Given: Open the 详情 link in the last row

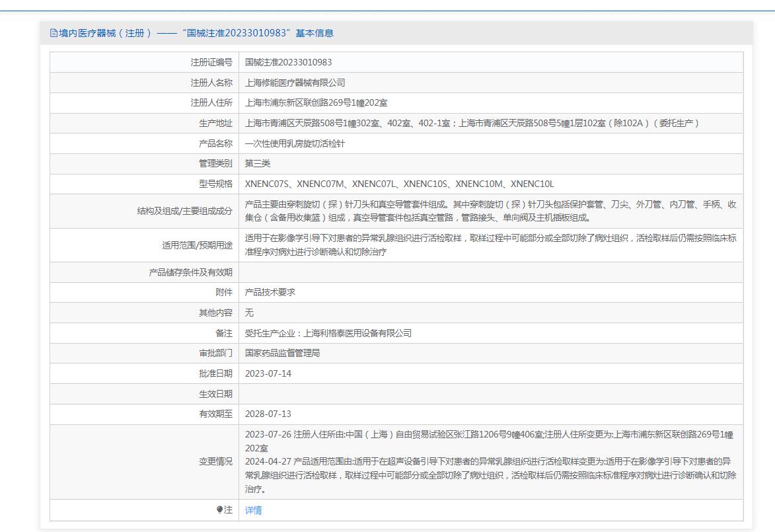Looking at the screenshot, I should 253,510.
